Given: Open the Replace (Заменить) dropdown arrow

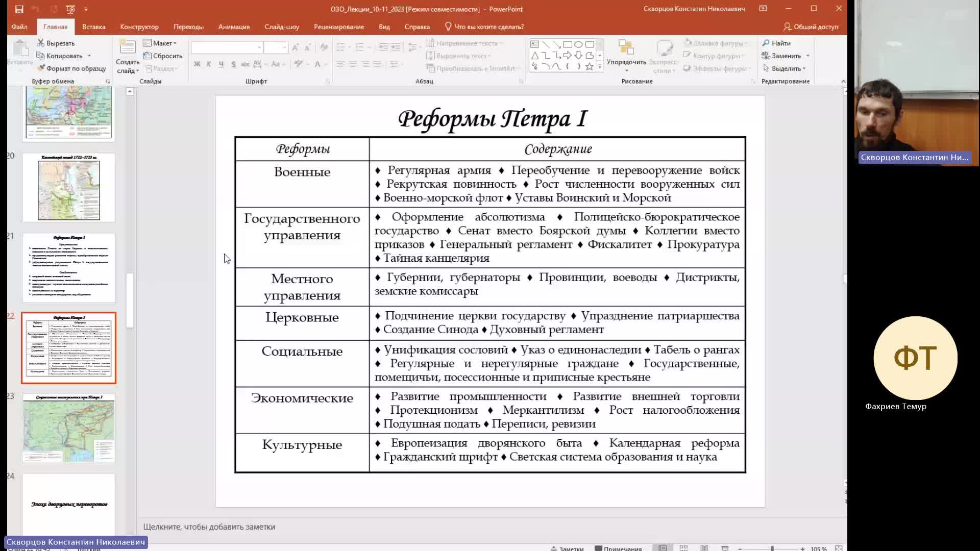Looking at the screenshot, I should click(x=808, y=56).
